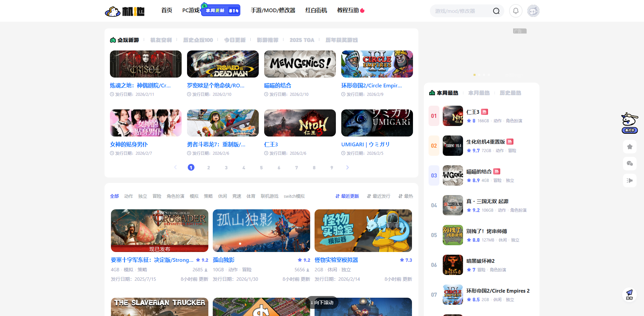Open 手游/MOD/修改器 navigation menu

pyautogui.click(x=273, y=10)
